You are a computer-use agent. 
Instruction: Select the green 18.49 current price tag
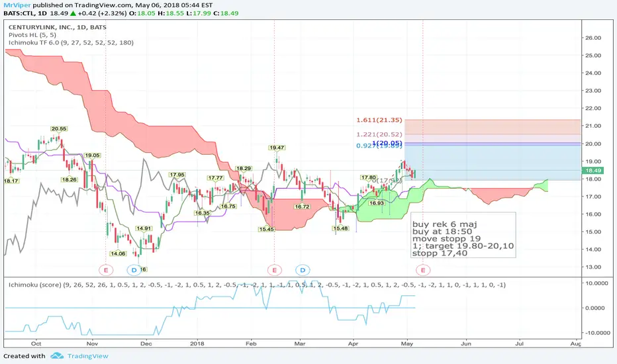pos(593,170)
